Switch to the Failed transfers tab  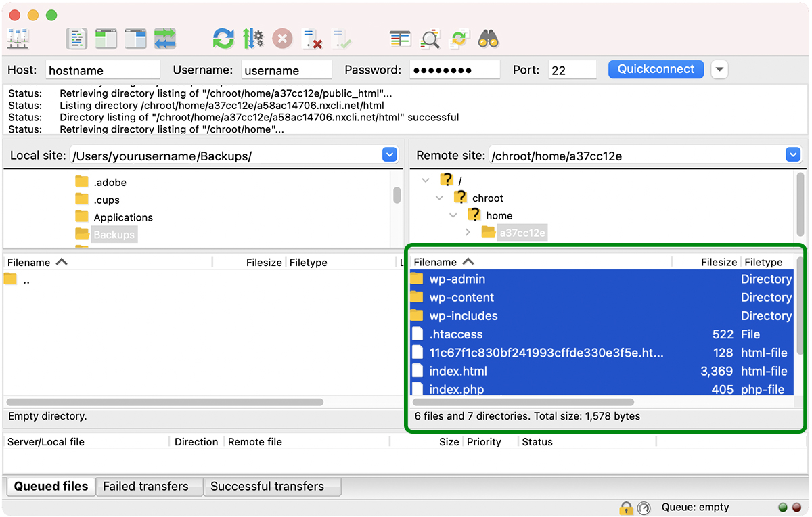click(145, 486)
